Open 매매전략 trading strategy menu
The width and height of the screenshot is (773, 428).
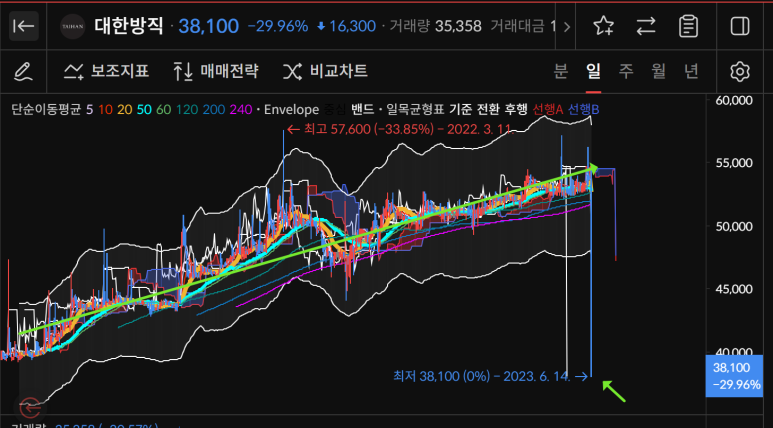coord(216,71)
